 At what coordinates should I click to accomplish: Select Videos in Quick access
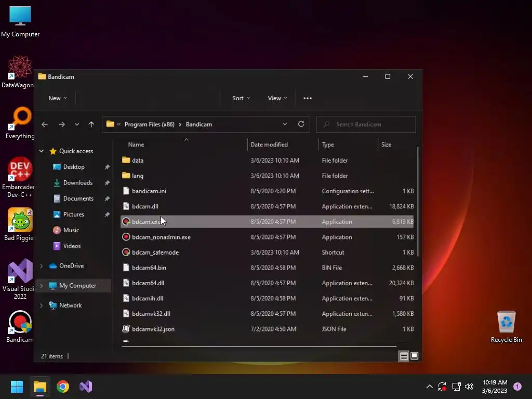pyautogui.click(x=72, y=246)
